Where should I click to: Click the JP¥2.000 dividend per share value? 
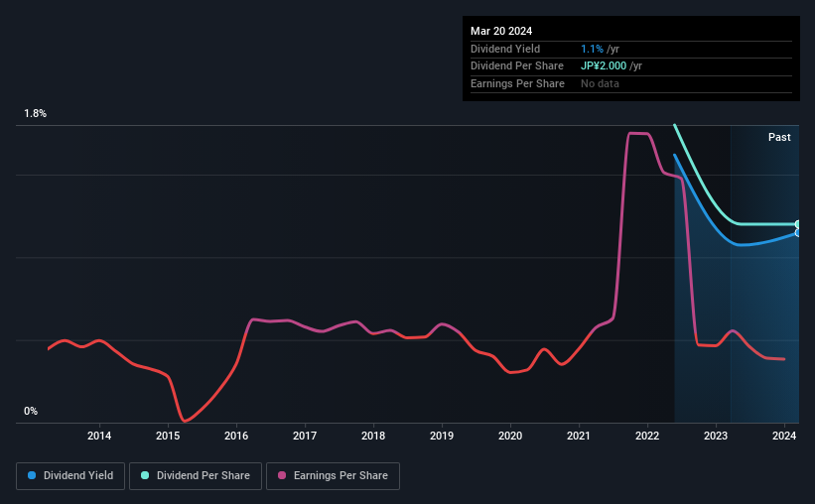pos(604,66)
